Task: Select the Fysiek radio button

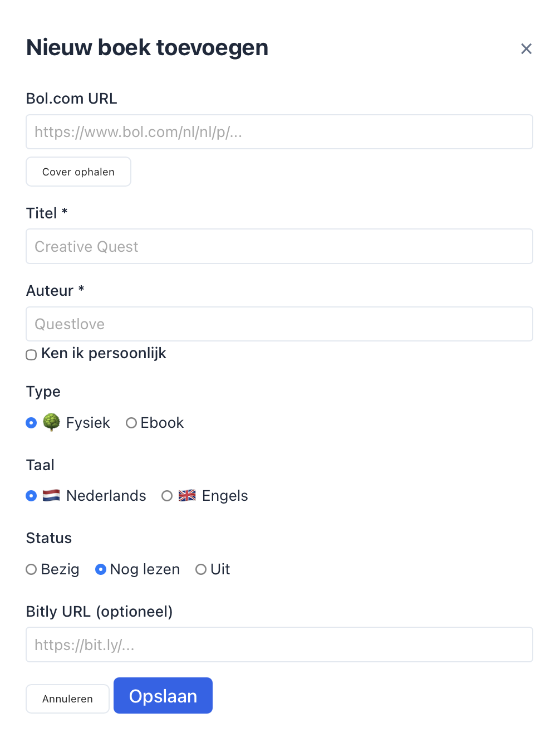Action: (x=32, y=423)
